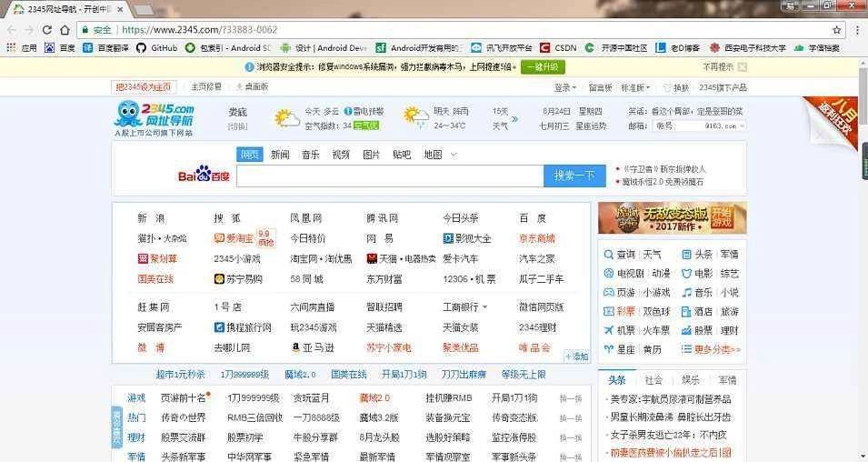
Task: Click 换肤 skin option
Action: coord(676,87)
